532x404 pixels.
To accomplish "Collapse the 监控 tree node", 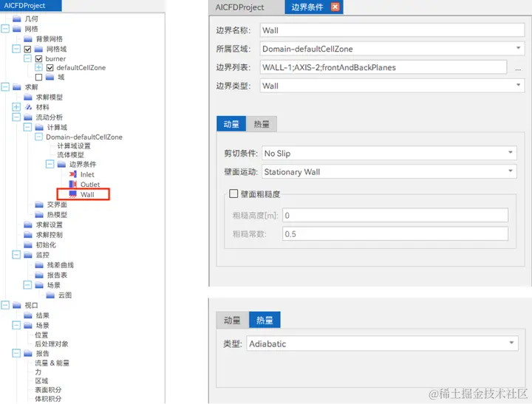I will 16,254.
